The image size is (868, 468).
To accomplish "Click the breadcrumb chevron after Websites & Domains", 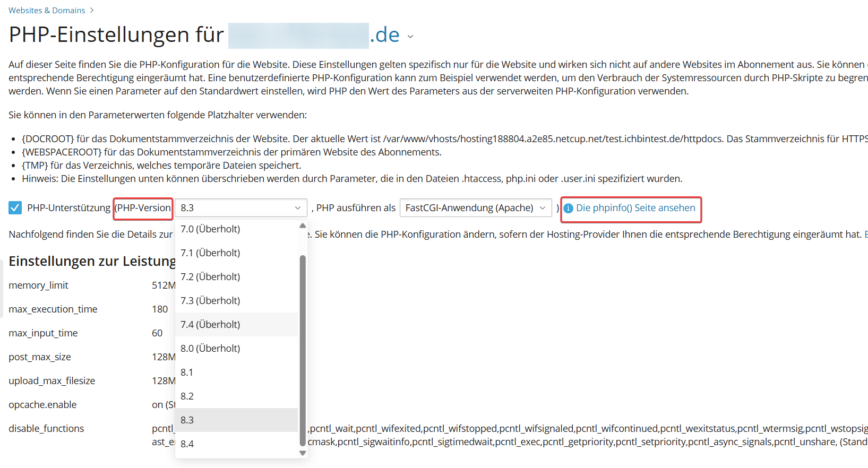I will [92, 10].
